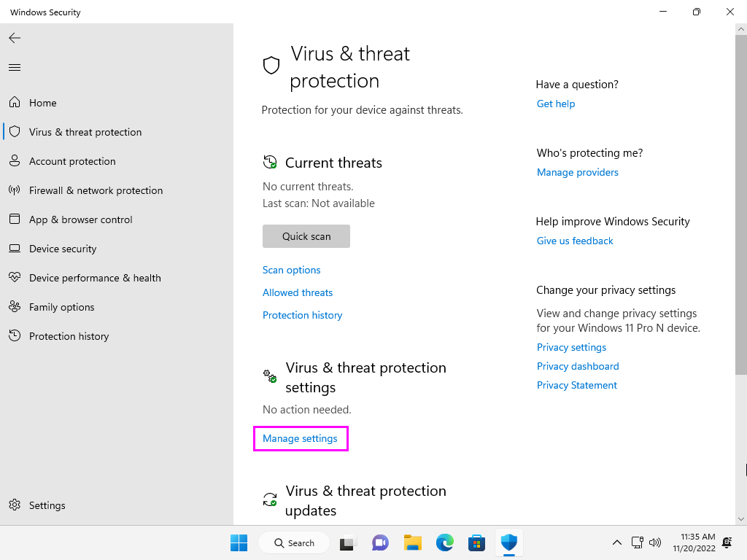The image size is (747, 560).
Task: Click the Windows Security taskbar icon
Action: coord(508,542)
